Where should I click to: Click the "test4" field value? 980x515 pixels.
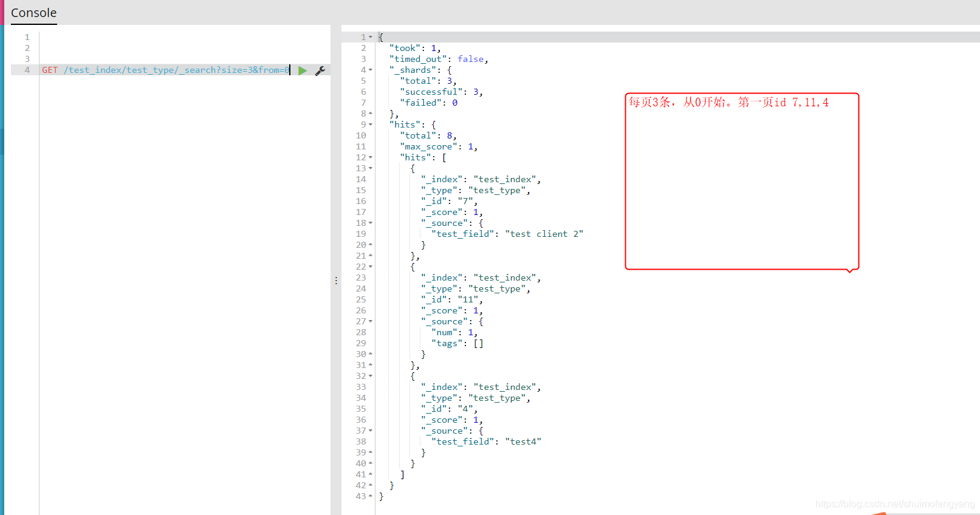pos(523,442)
